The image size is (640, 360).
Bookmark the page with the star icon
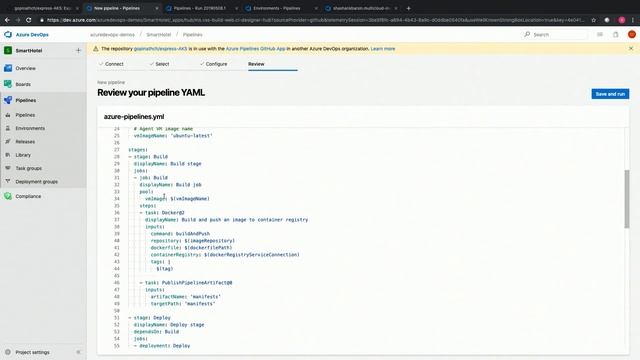[x=593, y=20]
